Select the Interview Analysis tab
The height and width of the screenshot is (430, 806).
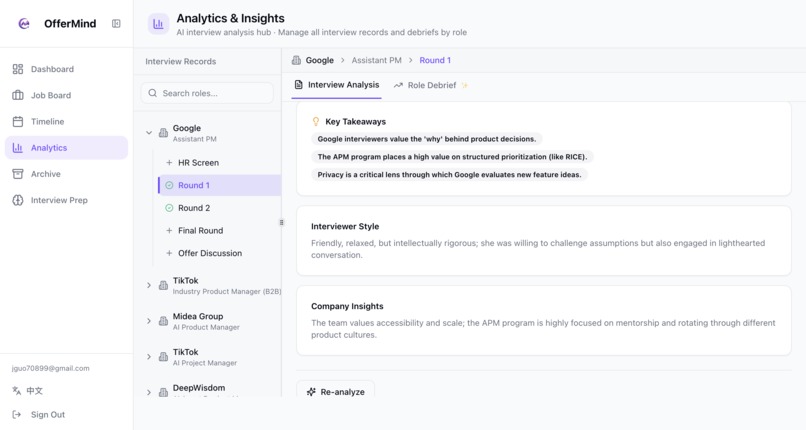click(337, 85)
